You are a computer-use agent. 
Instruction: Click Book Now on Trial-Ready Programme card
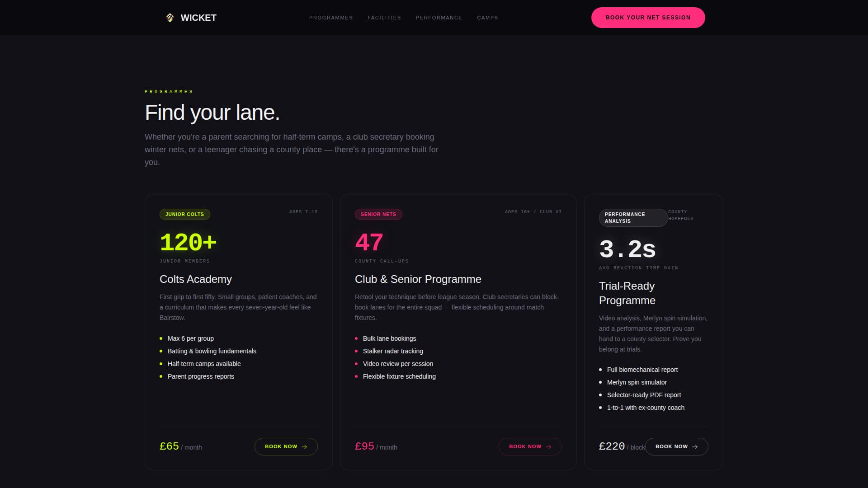(676, 446)
